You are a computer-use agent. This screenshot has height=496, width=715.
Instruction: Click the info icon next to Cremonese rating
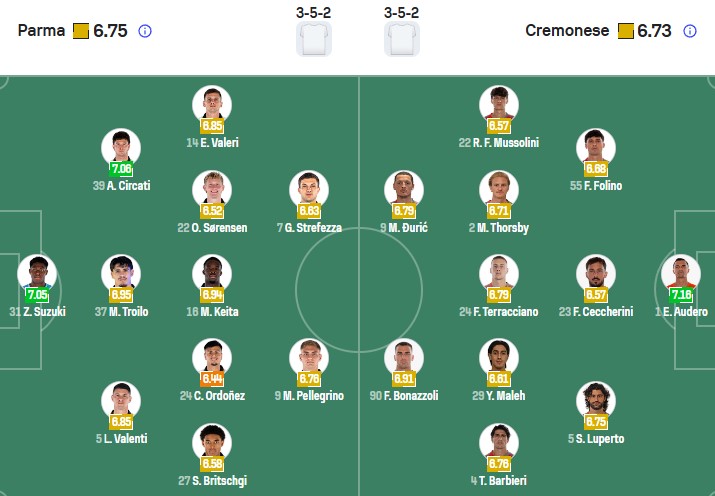point(690,31)
